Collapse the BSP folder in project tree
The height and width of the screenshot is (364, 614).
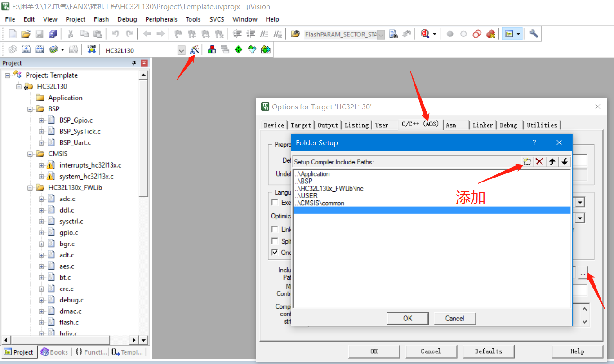coord(30,109)
